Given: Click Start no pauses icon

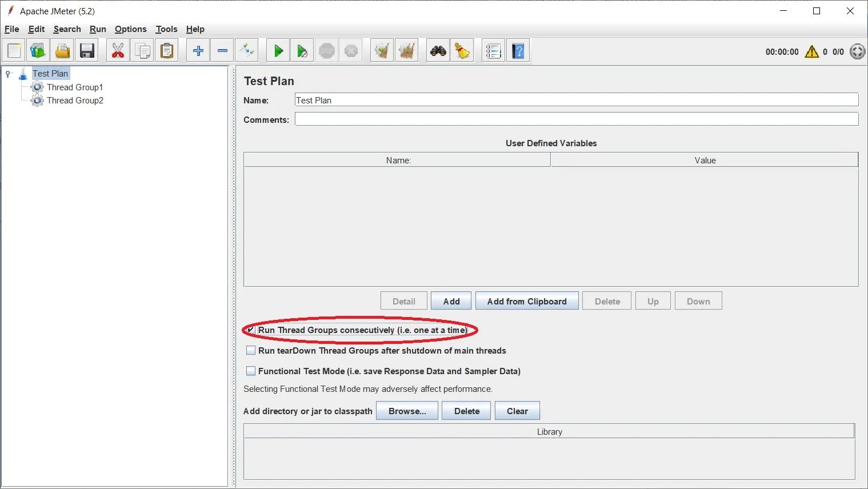Looking at the screenshot, I should click(302, 51).
